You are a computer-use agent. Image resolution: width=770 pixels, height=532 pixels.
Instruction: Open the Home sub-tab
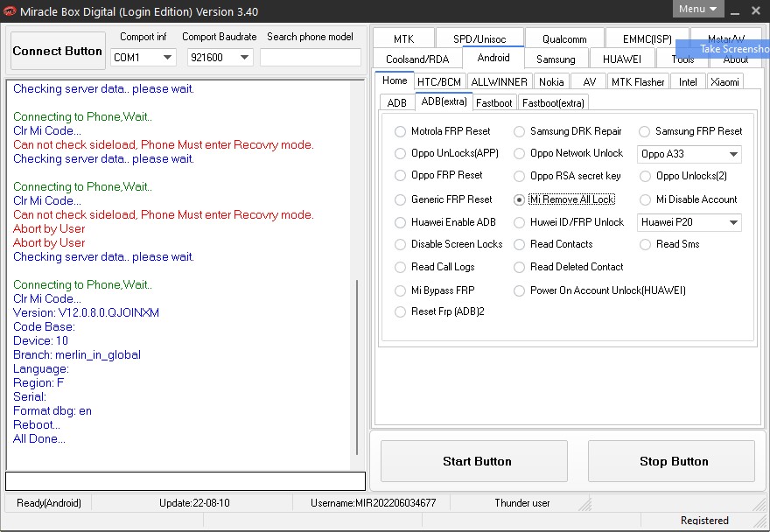pyautogui.click(x=395, y=80)
